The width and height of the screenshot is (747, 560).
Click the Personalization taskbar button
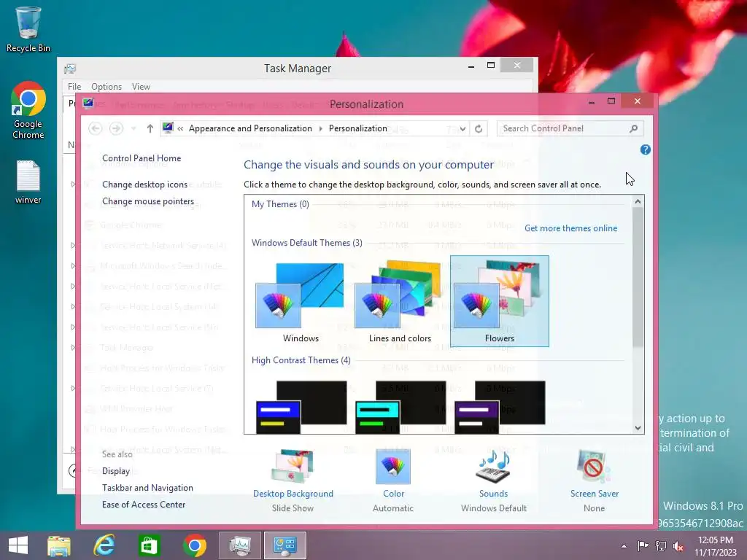point(285,545)
